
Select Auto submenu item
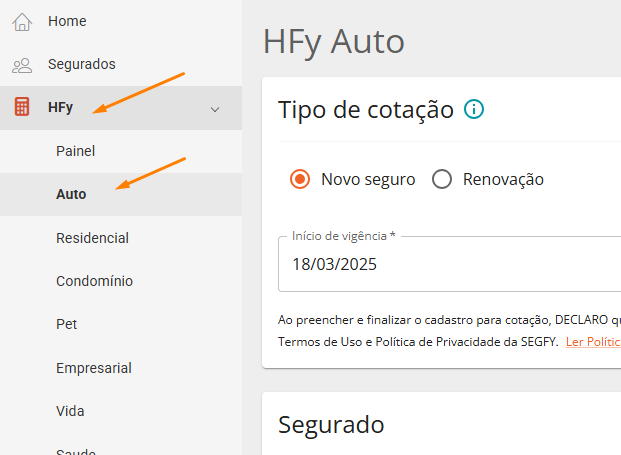point(71,194)
